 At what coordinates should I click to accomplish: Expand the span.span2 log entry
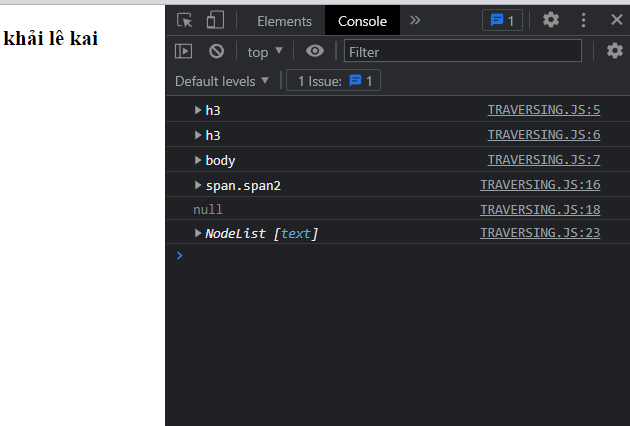point(197,185)
